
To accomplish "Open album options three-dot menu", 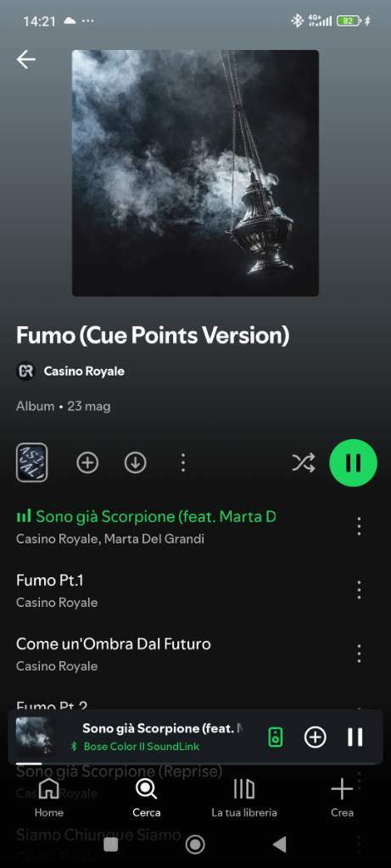I will click(x=183, y=463).
